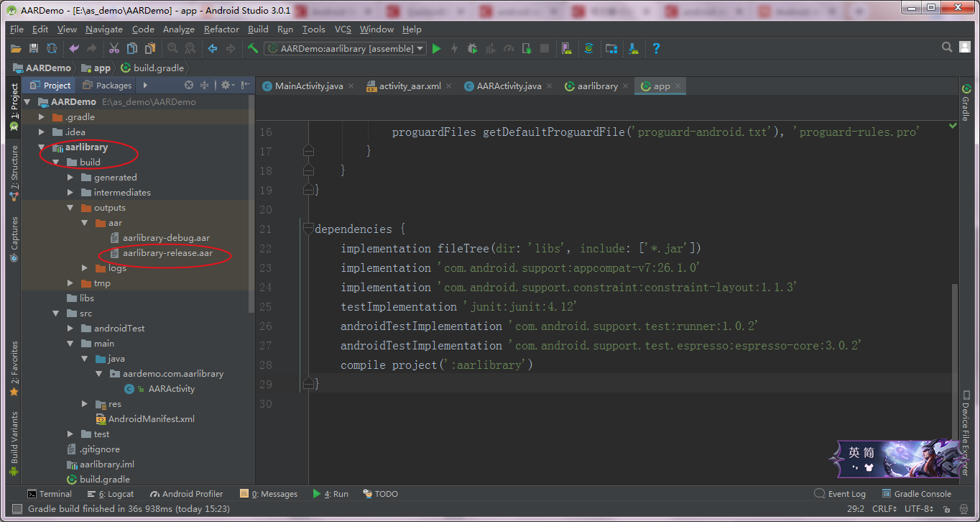The height and width of the screenshot is (522, 980).
Task: Launch the SDK Manager icon
Action: click(633, 48)
